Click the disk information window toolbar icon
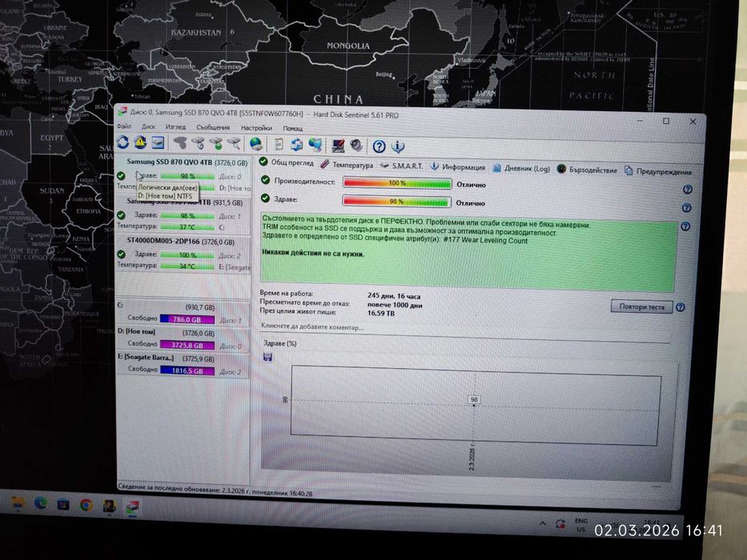This screenshot has width=747, height=560. [x=158, y=142]
